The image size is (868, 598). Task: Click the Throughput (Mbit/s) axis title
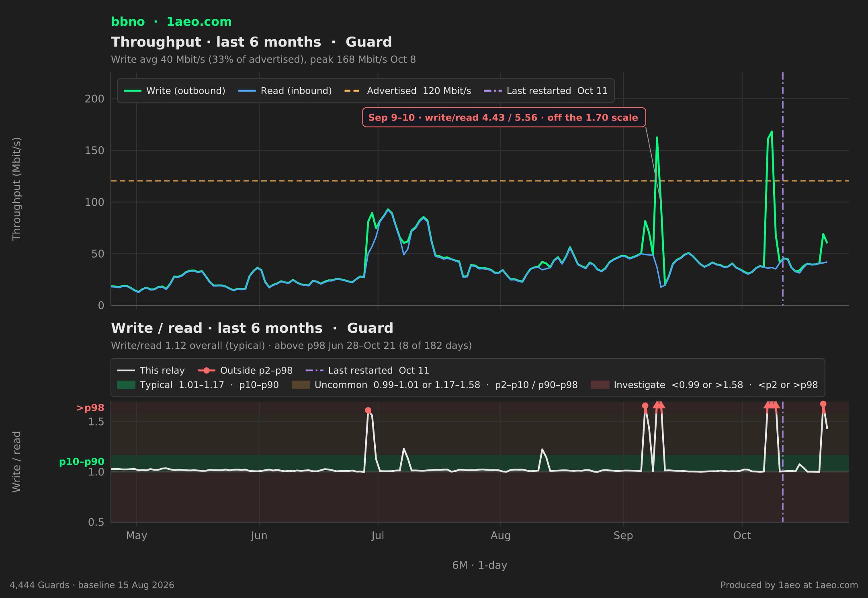[16, 189]
